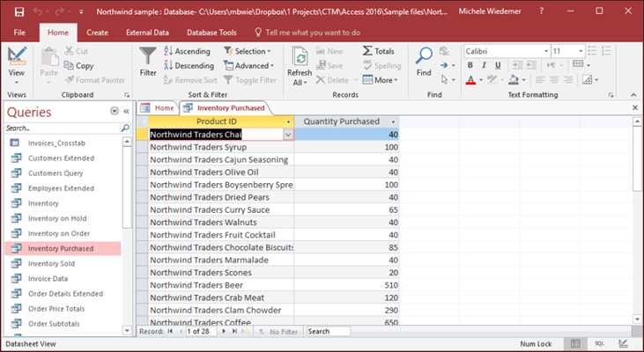Apply Underline formatting

click(x=498, y=65)
